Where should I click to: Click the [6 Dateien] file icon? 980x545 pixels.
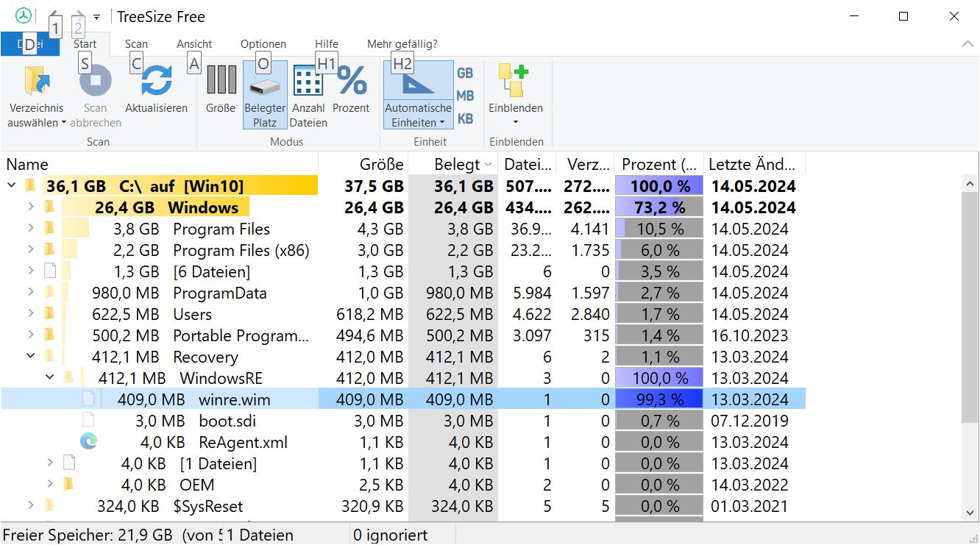point(49,271)
